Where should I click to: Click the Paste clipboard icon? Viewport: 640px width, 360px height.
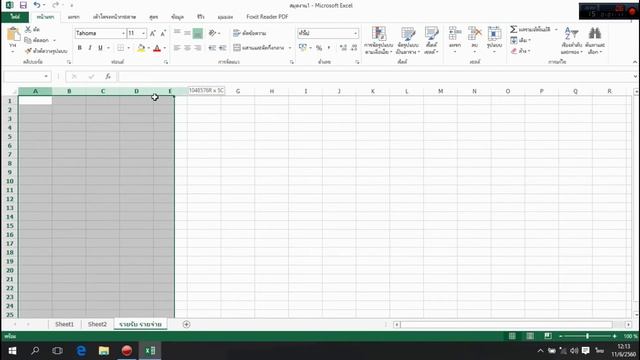point(13,35)
